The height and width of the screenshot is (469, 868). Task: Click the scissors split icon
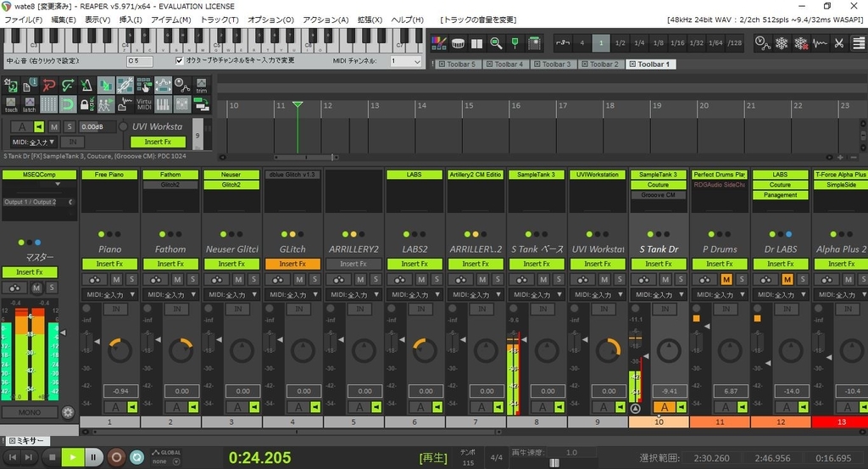tap(839, 43)
